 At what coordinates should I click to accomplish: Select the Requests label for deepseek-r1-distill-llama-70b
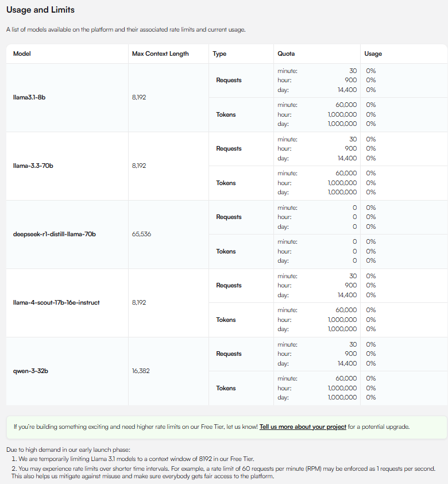coord(229,217)
